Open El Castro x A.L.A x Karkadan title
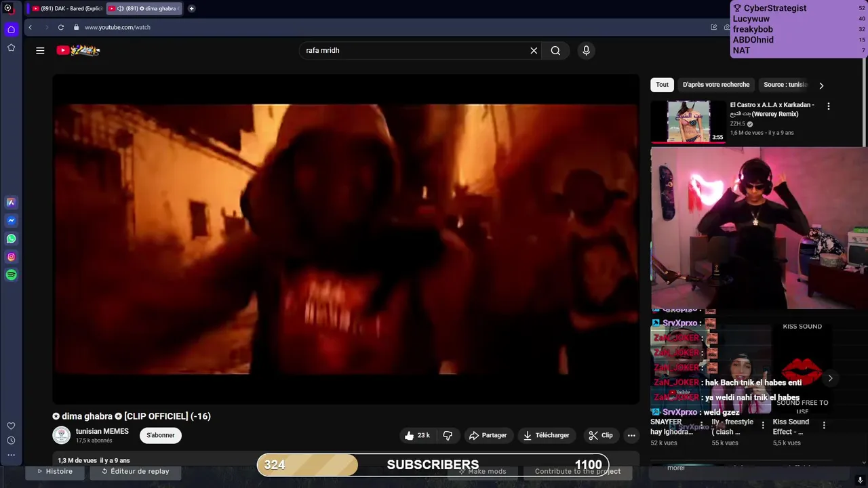The image size is (868, 488). coord(772,109)
